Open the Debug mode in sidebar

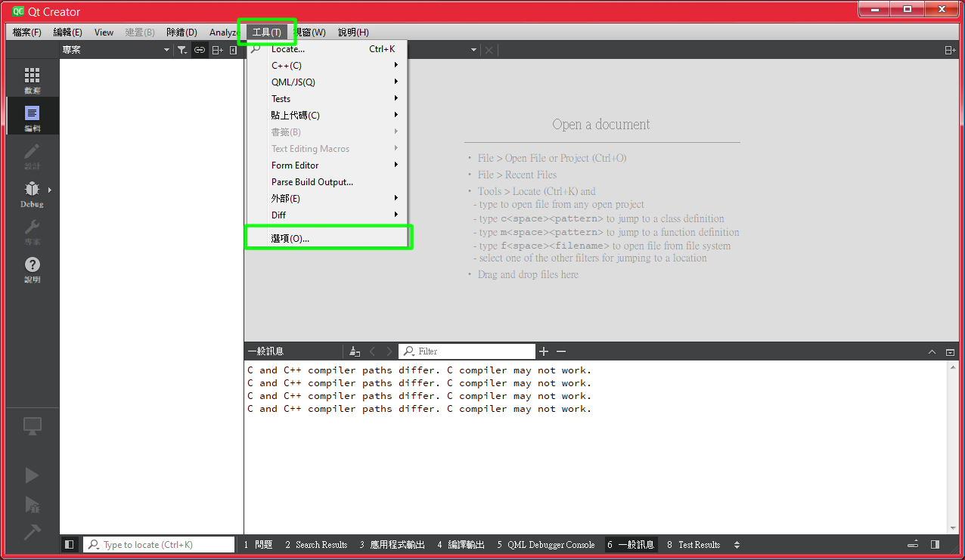[32, 193]
